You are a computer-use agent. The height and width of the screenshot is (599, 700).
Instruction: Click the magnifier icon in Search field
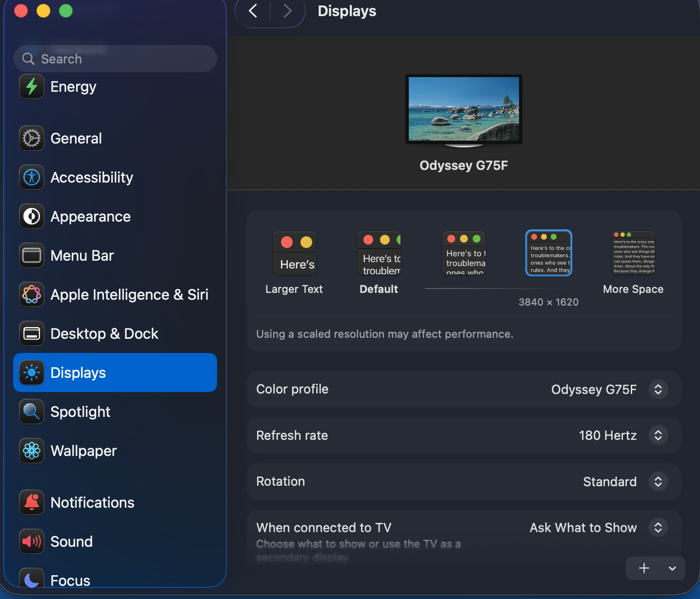(x=28, y=59)
